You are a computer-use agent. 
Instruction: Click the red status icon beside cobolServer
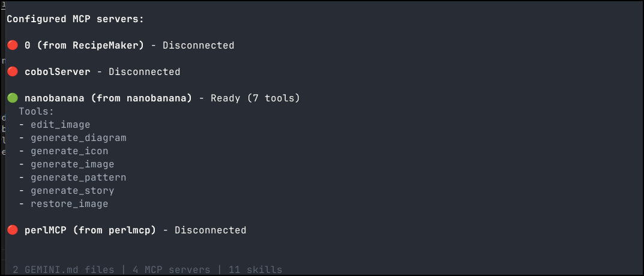pos(13,72)
